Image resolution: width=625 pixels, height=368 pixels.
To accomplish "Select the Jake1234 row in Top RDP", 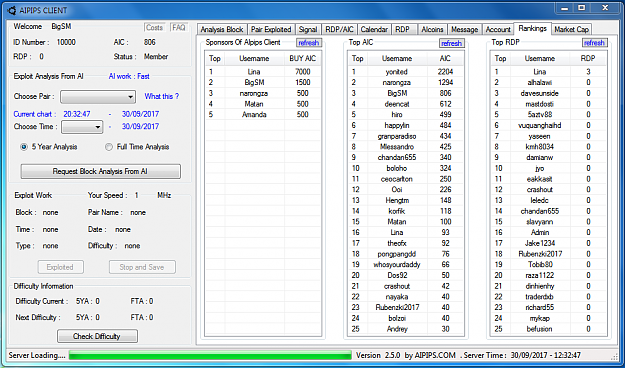I will pyautogui.click(x=548, y=243).
